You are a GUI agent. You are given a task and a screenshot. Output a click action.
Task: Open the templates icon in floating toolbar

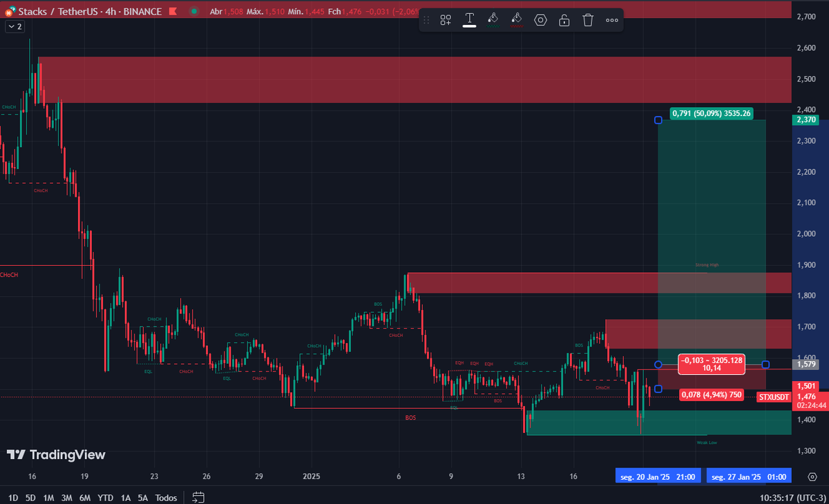tap(446, 20)
